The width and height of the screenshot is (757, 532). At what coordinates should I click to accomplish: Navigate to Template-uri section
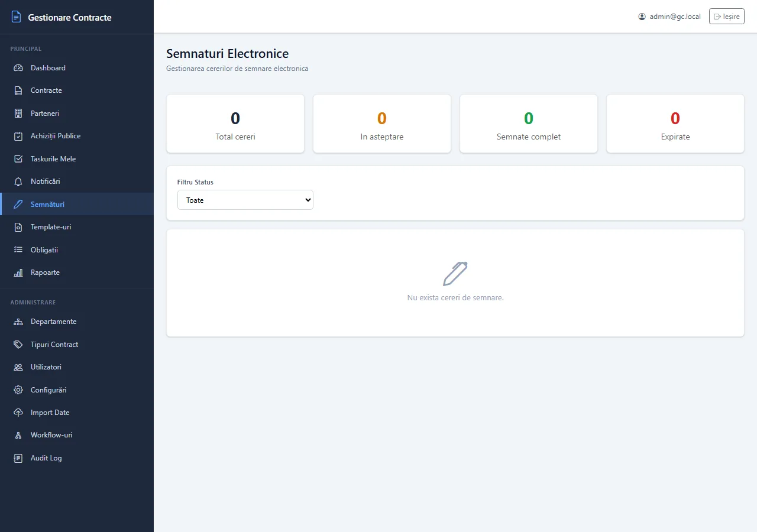[x=77, y=227]
